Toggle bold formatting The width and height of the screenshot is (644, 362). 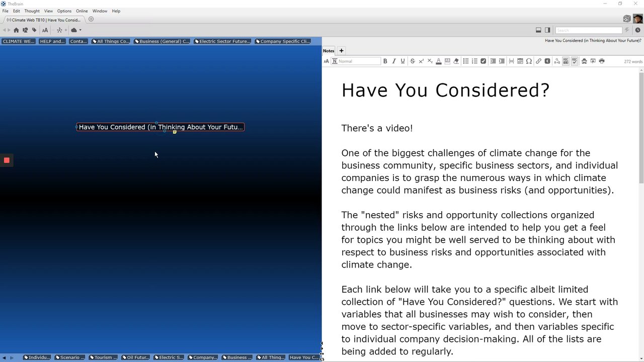[385, 61]
